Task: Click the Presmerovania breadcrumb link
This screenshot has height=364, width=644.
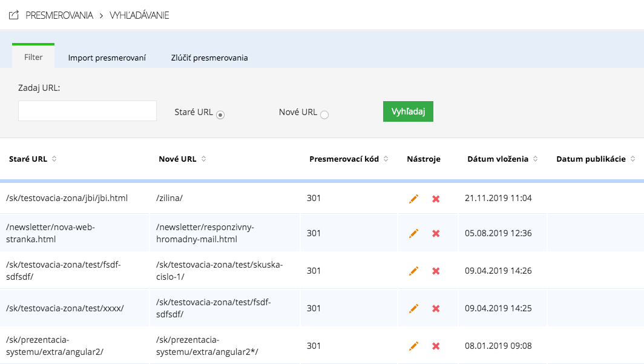Action: point(59,15)
